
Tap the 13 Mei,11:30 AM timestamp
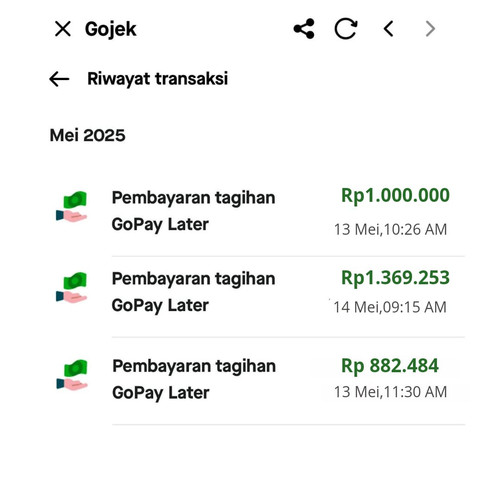390,392
